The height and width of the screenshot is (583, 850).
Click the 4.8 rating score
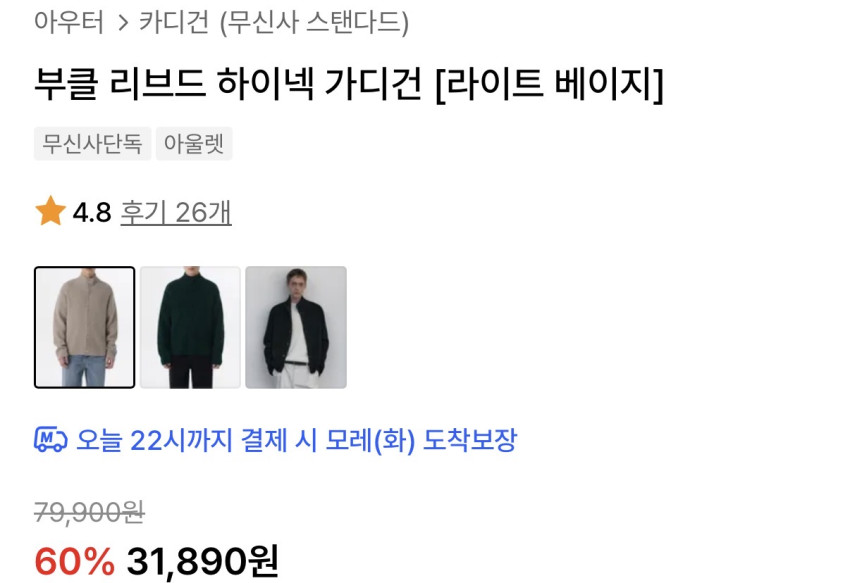(x=92, y=212)
